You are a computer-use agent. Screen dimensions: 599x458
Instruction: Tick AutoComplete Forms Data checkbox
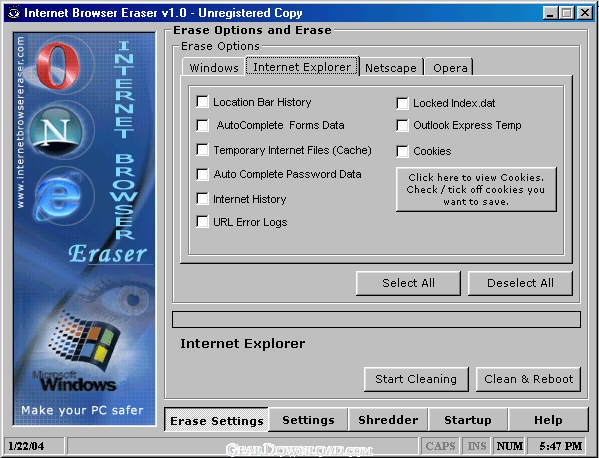pos(202,125)
